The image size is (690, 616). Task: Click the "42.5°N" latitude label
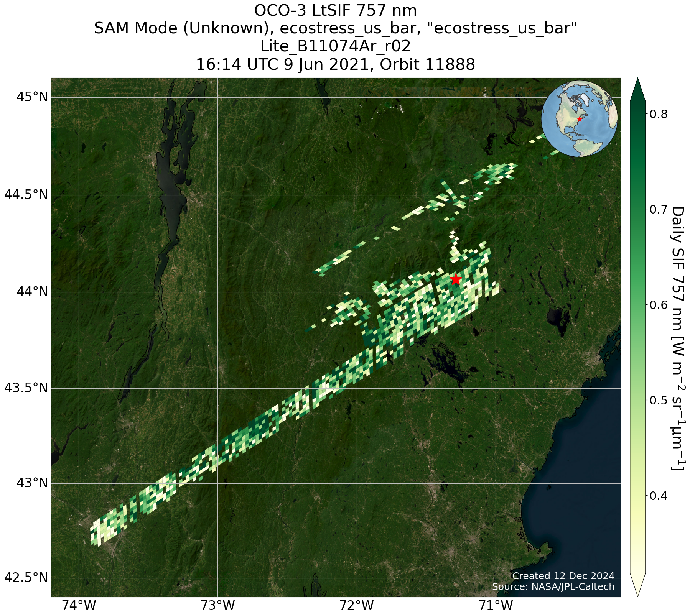(26, 578)
